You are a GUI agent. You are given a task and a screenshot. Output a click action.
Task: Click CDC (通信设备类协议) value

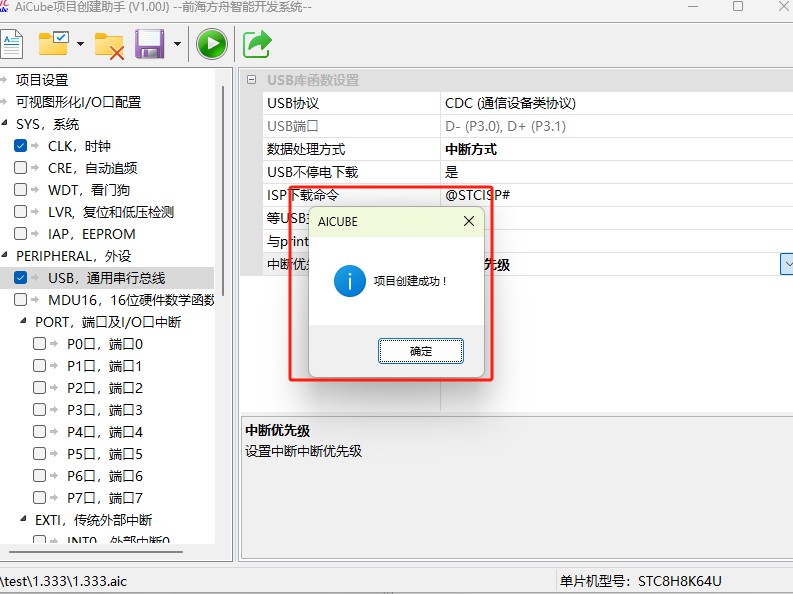point(510,103)
